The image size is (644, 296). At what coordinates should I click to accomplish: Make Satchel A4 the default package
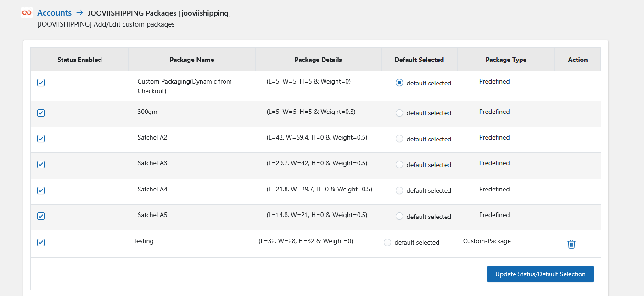(x=399, y=190)
